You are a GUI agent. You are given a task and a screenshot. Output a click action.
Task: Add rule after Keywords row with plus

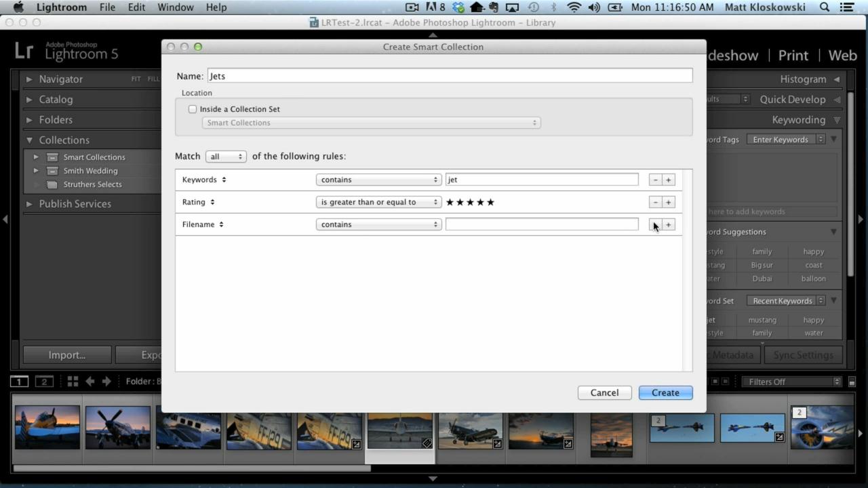coord(668,180)
